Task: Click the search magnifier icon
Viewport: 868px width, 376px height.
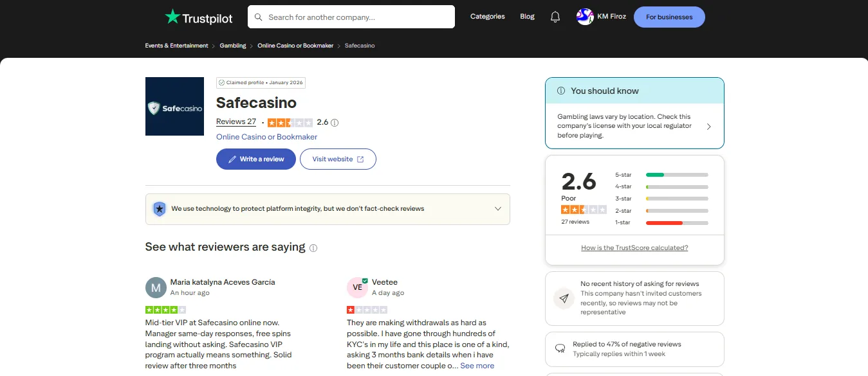Action: pyautogui.click(x=259, y=17)
